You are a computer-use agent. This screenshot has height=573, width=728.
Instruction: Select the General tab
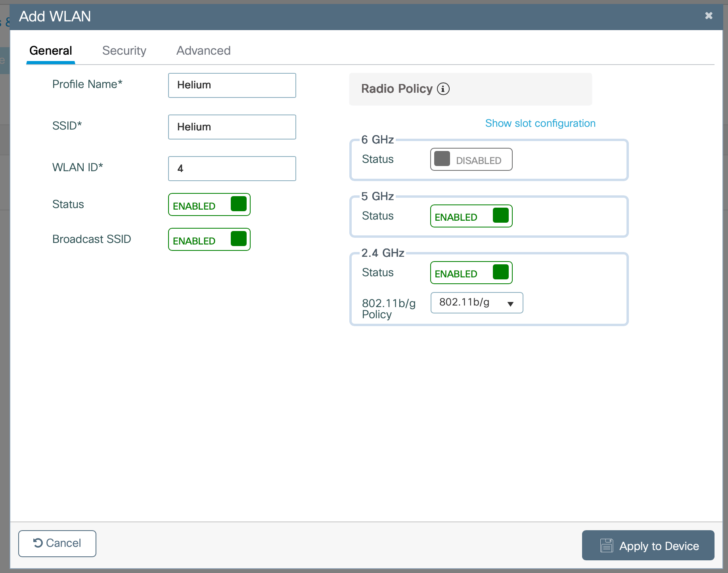(x=51, y=51)
